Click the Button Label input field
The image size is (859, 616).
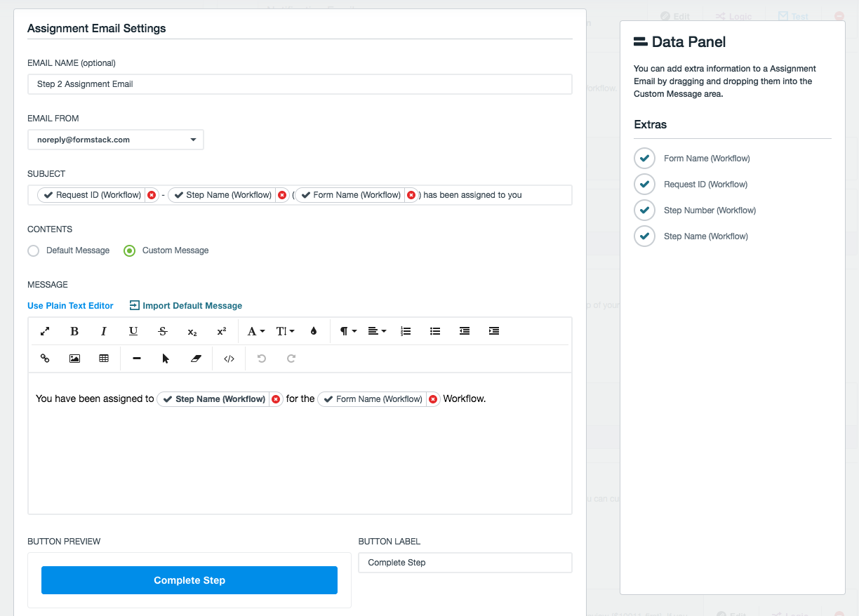point(465,563)
